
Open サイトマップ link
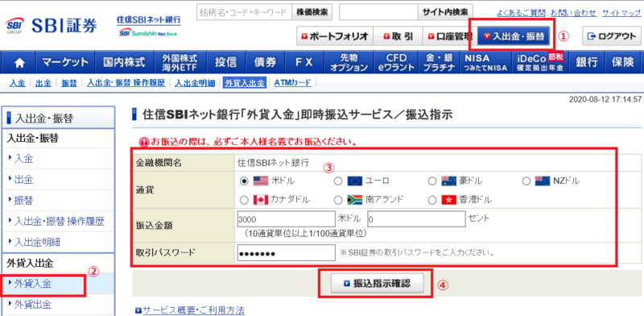click(x=621, y=12)
